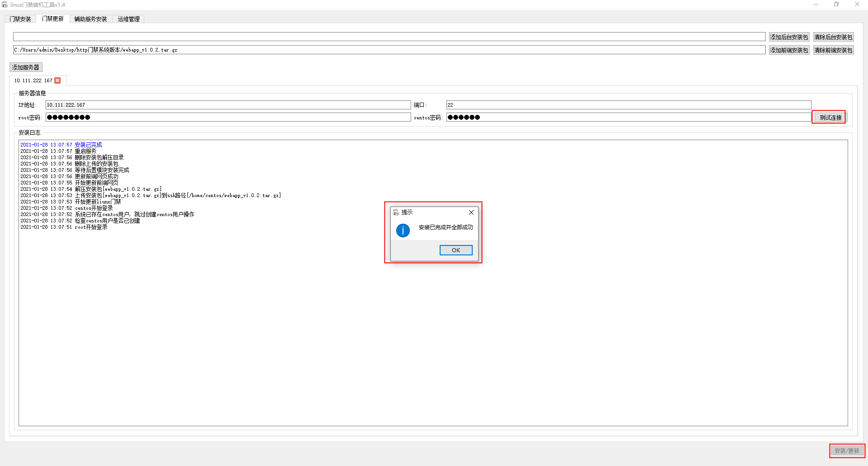The height and width of the screenshot is (466, 868).
Task: Click the 开始更新linux门禁 log line
Action: 71,202
